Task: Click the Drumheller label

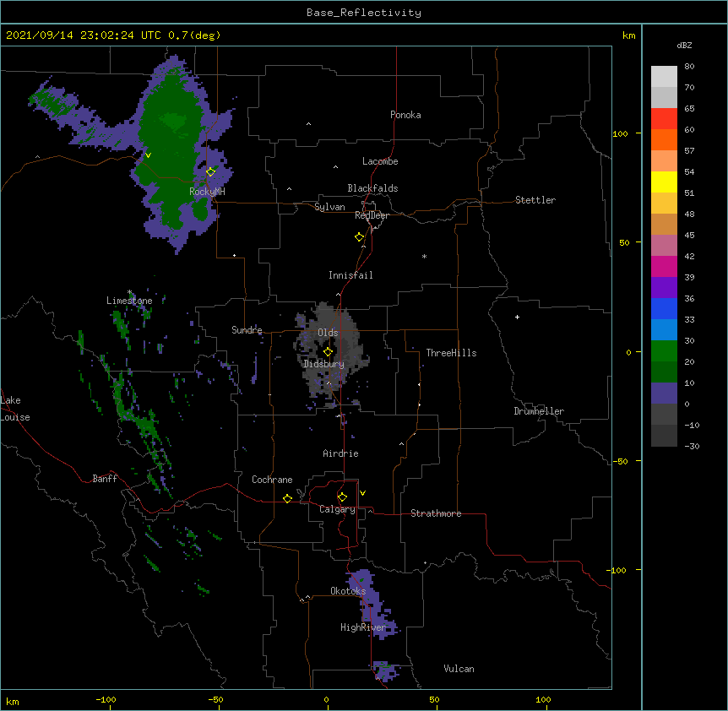Action: (x=539, y=411)
